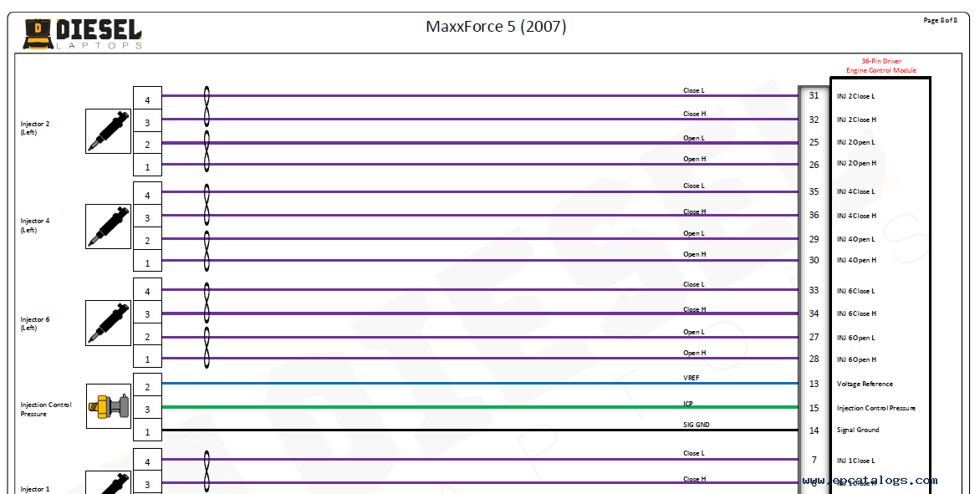The width and height of the screenshot is (980, 494).
Task: Select the Injector 6 (Left) injector icon
Action: (x=108, y=323)
